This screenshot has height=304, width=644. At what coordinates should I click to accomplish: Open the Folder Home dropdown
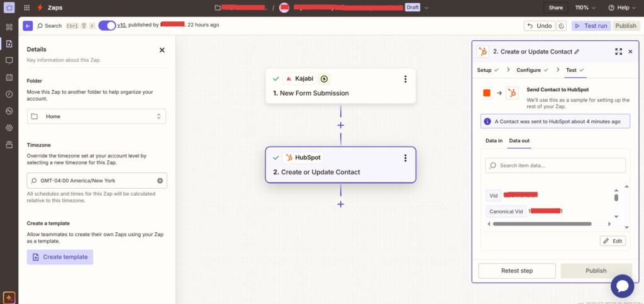pyautogui.click(x=96, y=116)
